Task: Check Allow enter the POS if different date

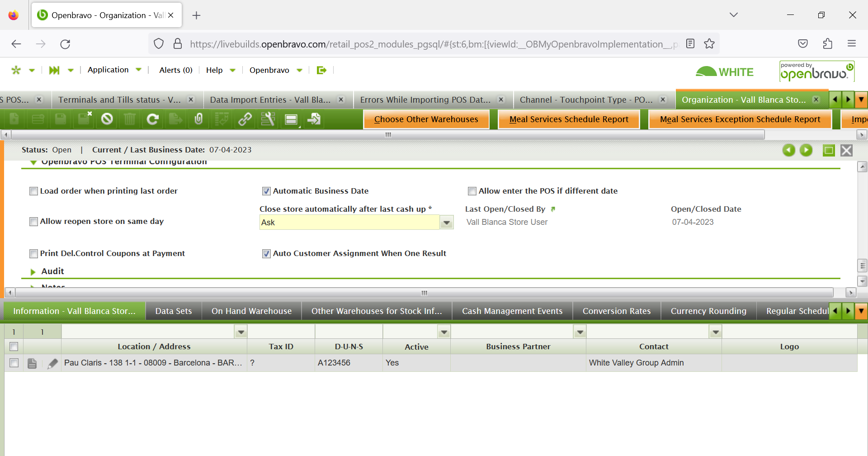Action: [472, 191]
